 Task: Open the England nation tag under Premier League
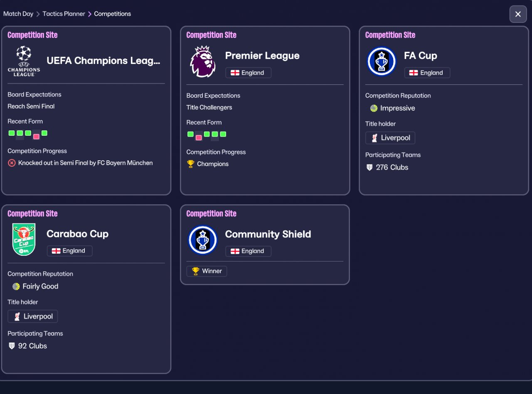[248, 73]
